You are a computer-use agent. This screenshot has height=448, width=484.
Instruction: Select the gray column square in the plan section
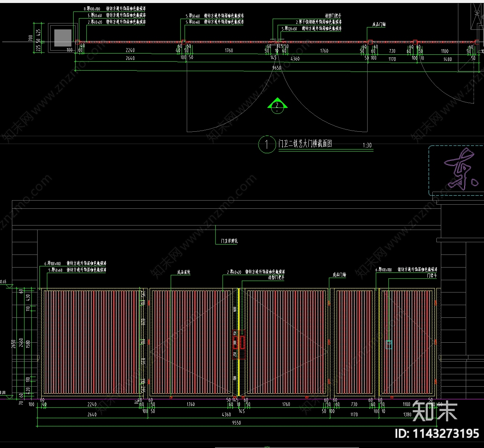63,38
